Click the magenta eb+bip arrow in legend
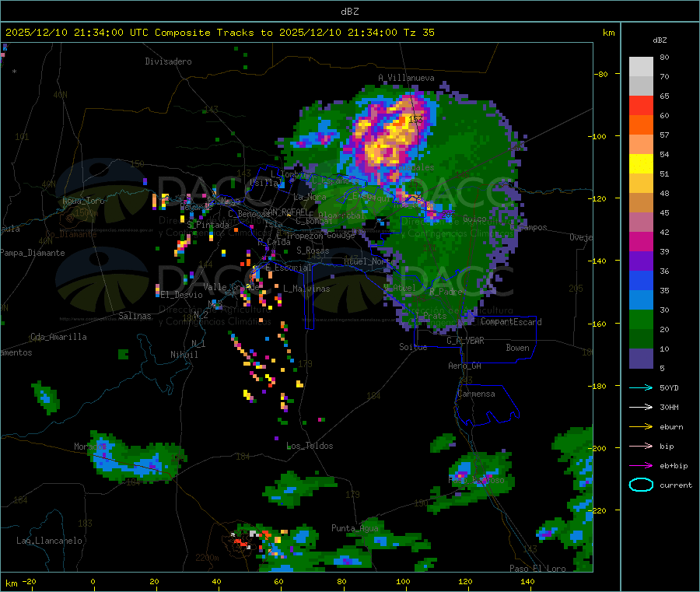Viewport: 700px width, 592px height. click(641, 466)
